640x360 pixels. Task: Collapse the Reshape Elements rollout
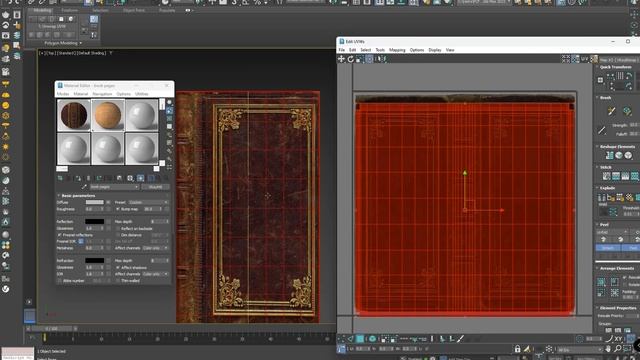[x=597, y=147]
